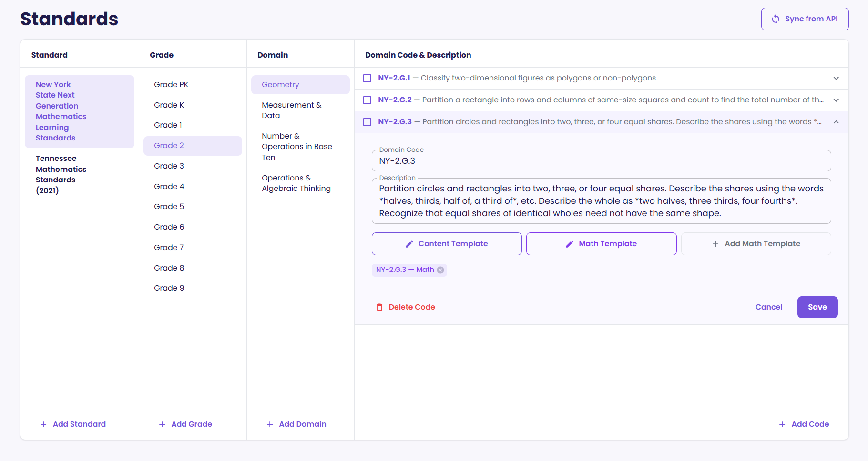Open Operations & Algebraic Thinking domain
Screen dimensions: 868x461
[300, 183]
